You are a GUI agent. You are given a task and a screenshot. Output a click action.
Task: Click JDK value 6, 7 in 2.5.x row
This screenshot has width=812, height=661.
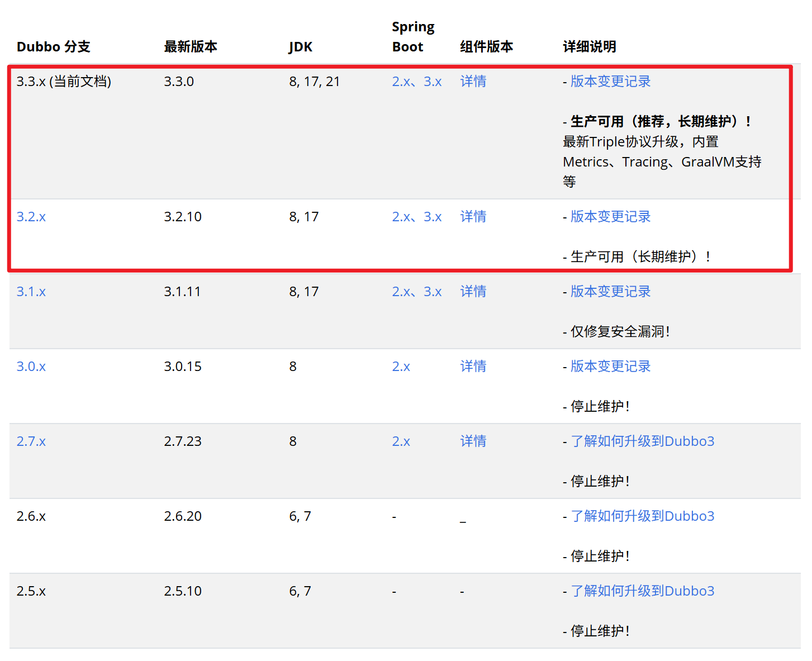tap(300, 591)
